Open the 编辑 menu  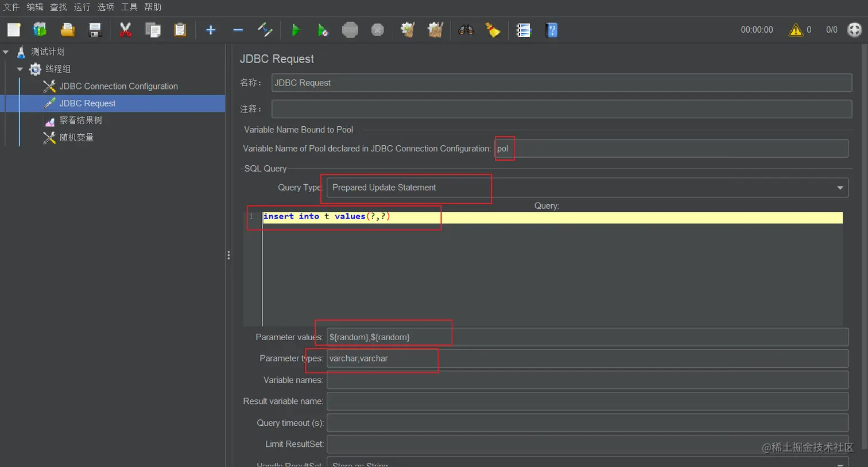[x=35, y=7]
